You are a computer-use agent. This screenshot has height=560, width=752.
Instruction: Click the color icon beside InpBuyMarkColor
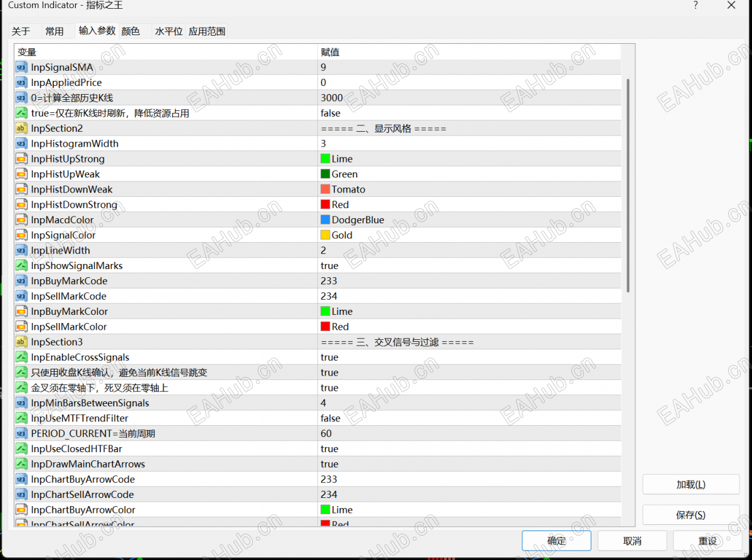click(x=21, y=312)
